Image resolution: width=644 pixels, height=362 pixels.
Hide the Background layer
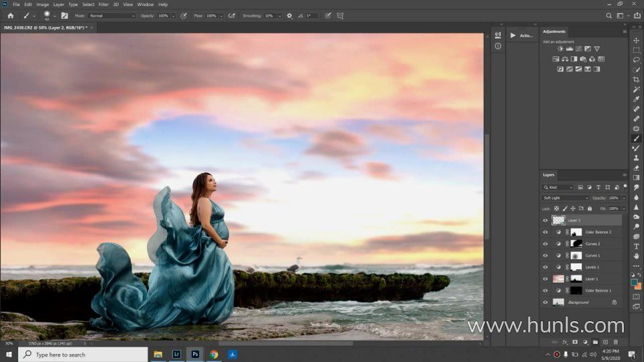[x=545, y=302]
